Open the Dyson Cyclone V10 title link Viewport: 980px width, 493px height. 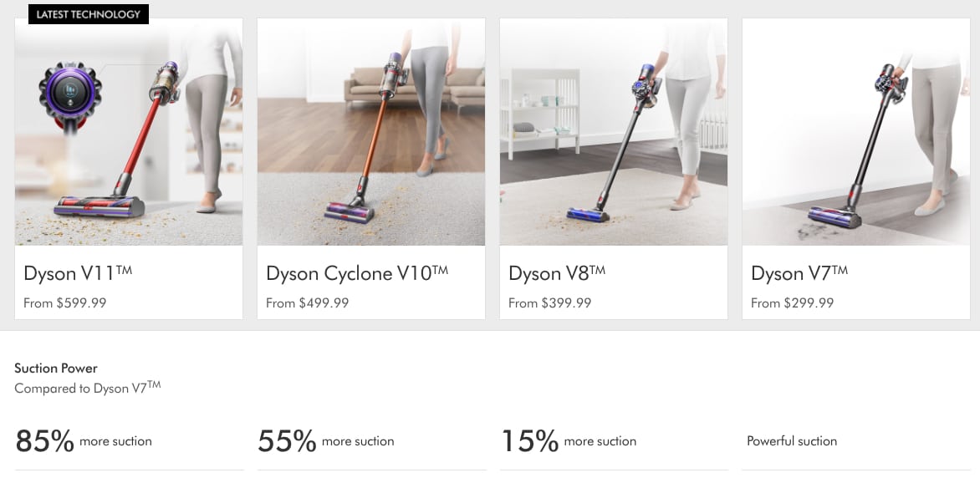coord(357,273)
